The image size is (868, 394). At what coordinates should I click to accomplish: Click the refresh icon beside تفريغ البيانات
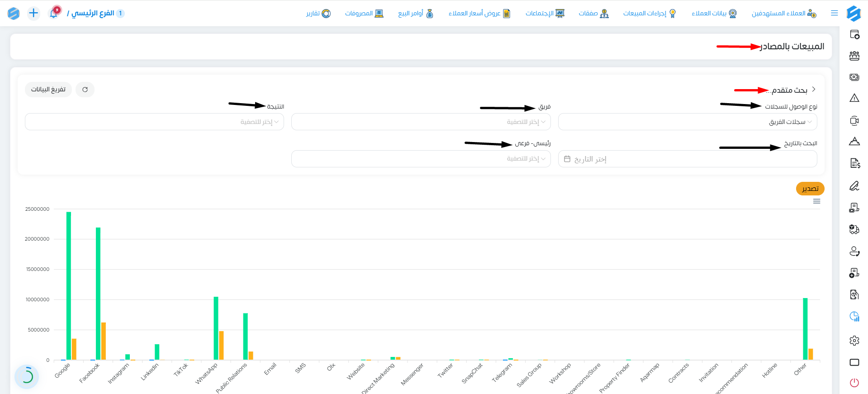[x=85, y=90]
